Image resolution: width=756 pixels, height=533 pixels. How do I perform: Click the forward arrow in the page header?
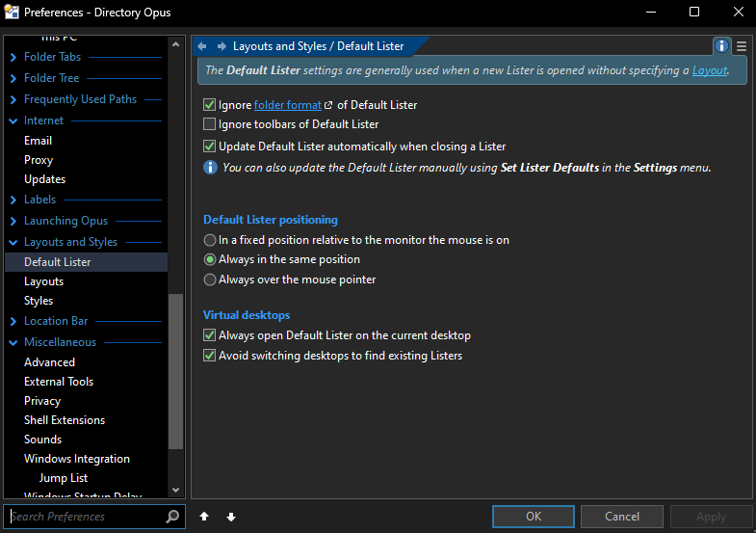[222, 46]
